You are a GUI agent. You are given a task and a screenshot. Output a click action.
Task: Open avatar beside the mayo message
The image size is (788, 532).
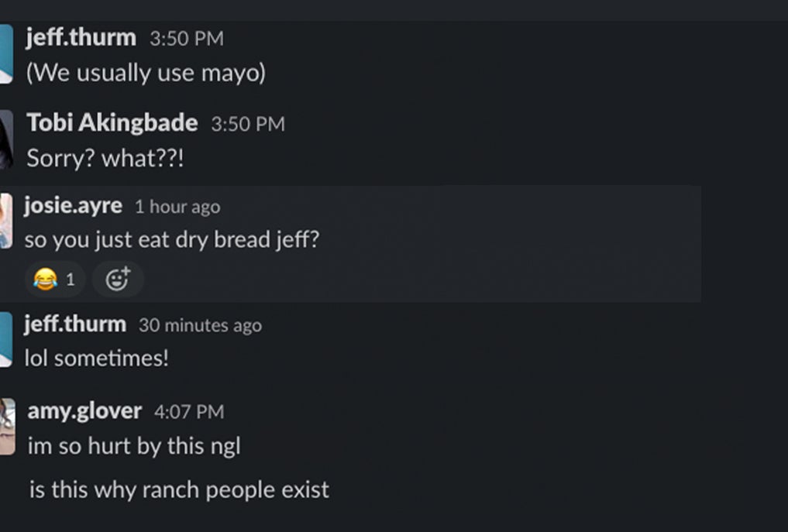[x=5, y=53]
